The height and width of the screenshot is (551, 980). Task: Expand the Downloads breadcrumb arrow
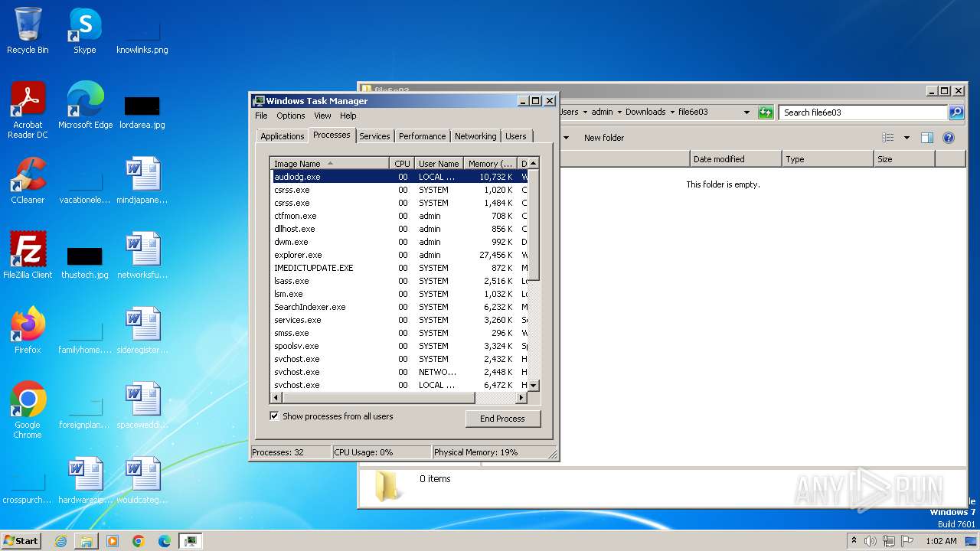[x=672, y=112]
